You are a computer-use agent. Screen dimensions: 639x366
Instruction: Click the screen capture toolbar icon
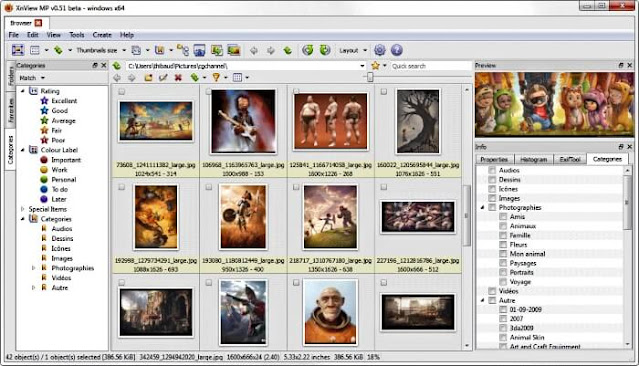click(x=199, y=50)
